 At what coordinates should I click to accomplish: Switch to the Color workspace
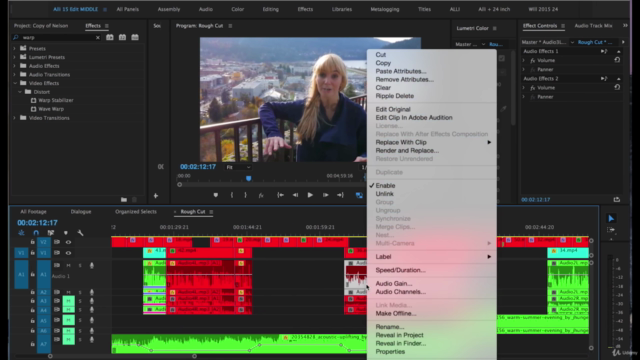pos(238,9)
